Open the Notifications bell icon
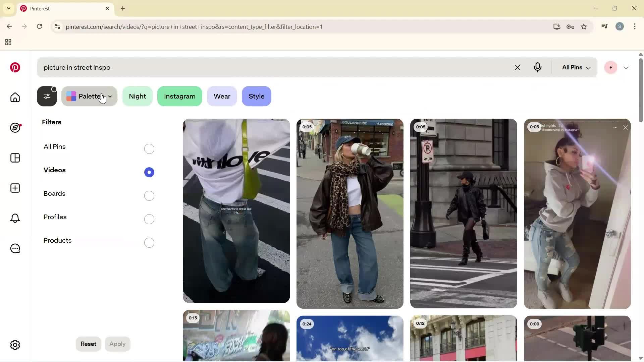This screenshot has width=644, height=362. [15, 218]
